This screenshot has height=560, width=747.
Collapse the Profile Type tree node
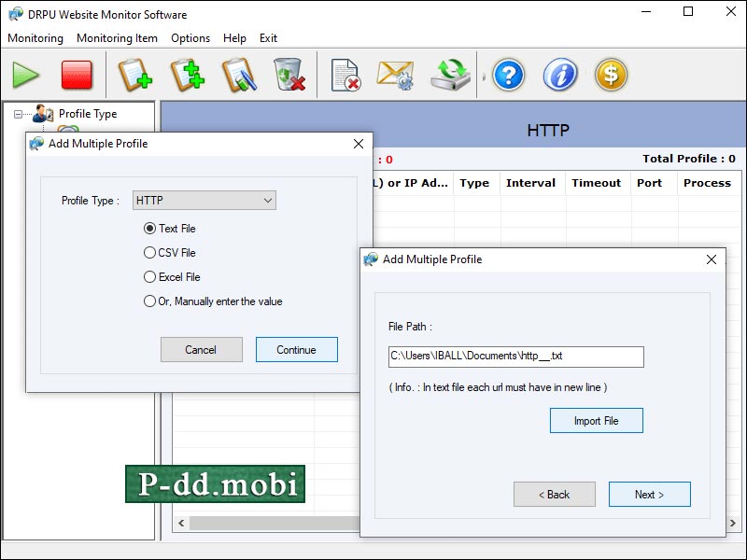(18, 114)
